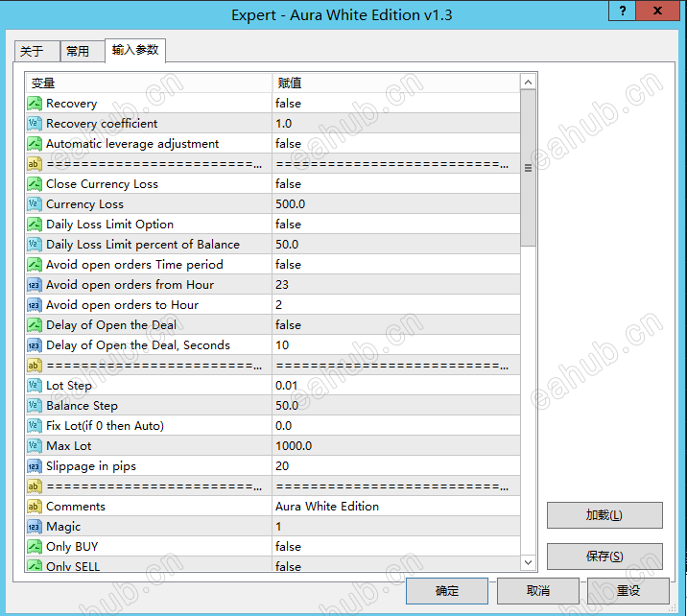Click the Automatic leverage adjustment icon
This screenshot has height=616, width=687.
coord(35,144)
